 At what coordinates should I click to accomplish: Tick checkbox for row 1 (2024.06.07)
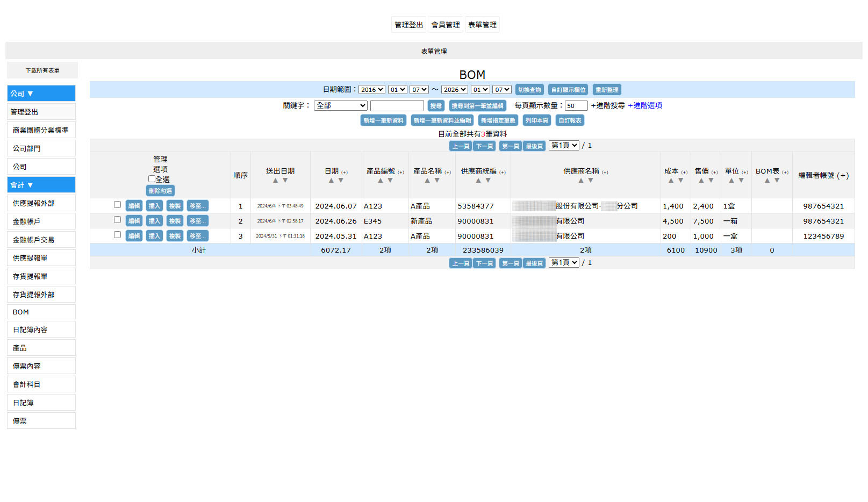pos(117,205)
